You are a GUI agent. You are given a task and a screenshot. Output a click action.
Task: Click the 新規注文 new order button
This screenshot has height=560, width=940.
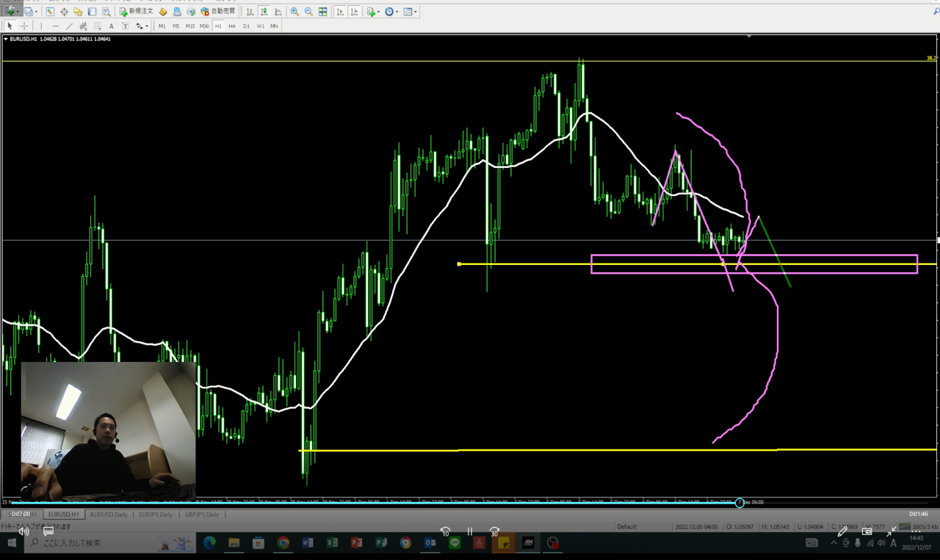click(136, 12)
